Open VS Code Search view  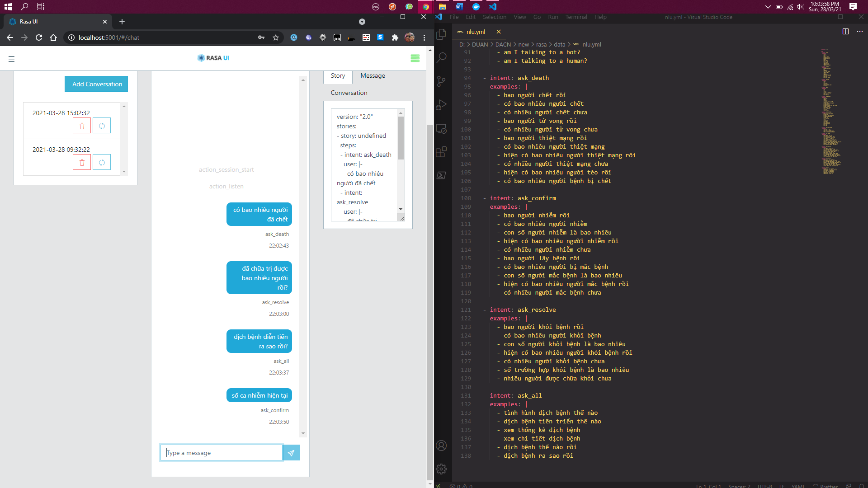(x=442, y=58)
